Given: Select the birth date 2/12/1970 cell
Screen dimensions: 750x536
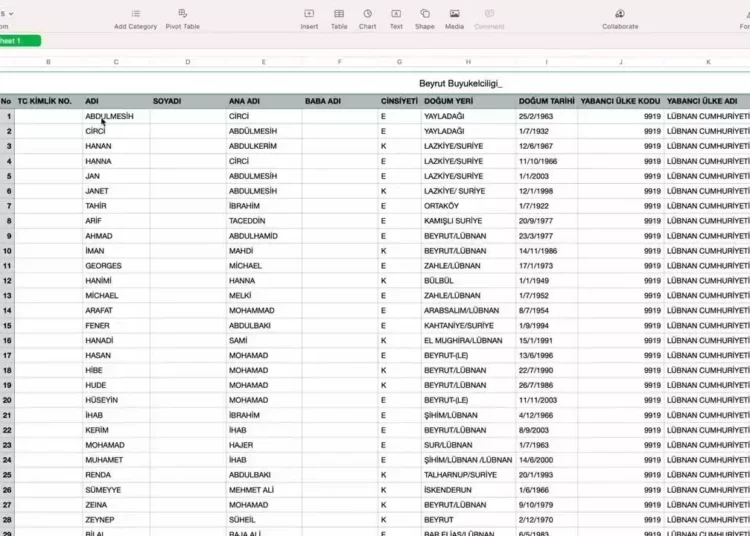Looking at the screenshot, I should click(546, 519).
